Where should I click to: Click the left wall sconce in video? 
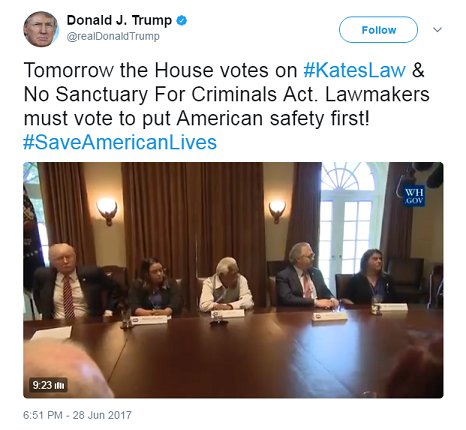107,211
